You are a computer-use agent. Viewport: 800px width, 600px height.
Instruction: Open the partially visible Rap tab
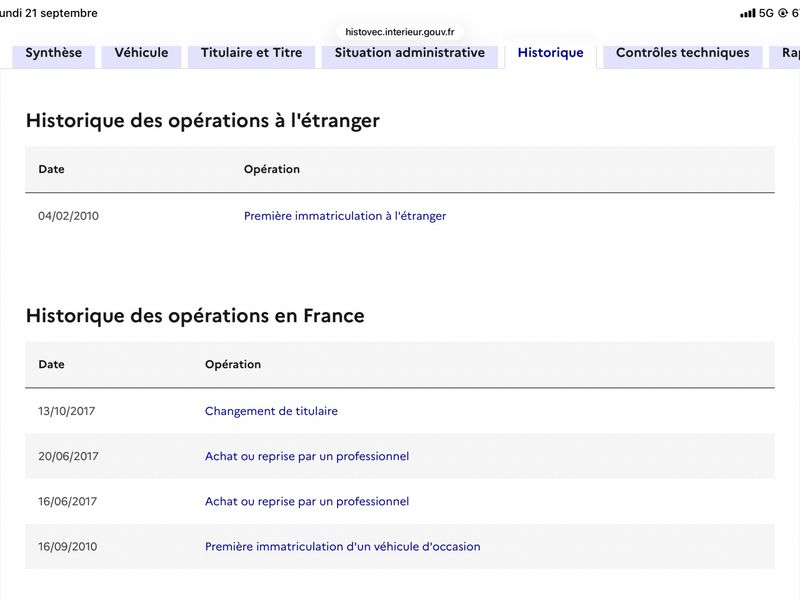(785, 55)
